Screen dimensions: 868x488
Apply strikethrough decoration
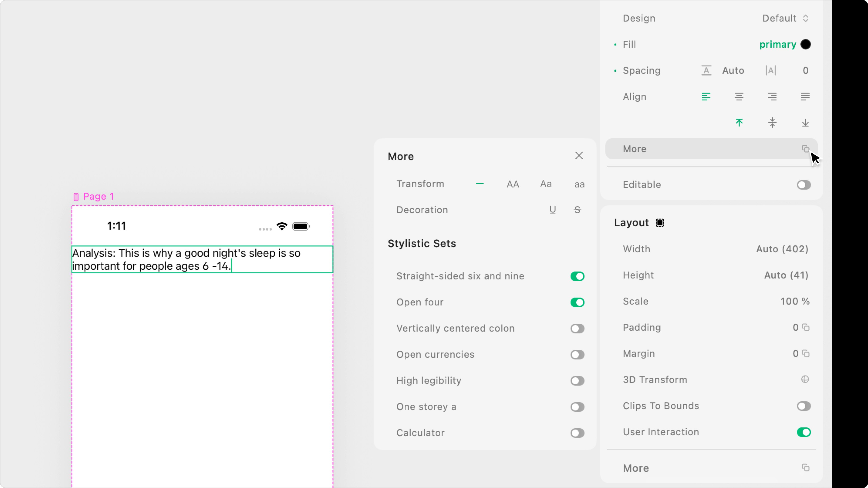pos(577,210)
